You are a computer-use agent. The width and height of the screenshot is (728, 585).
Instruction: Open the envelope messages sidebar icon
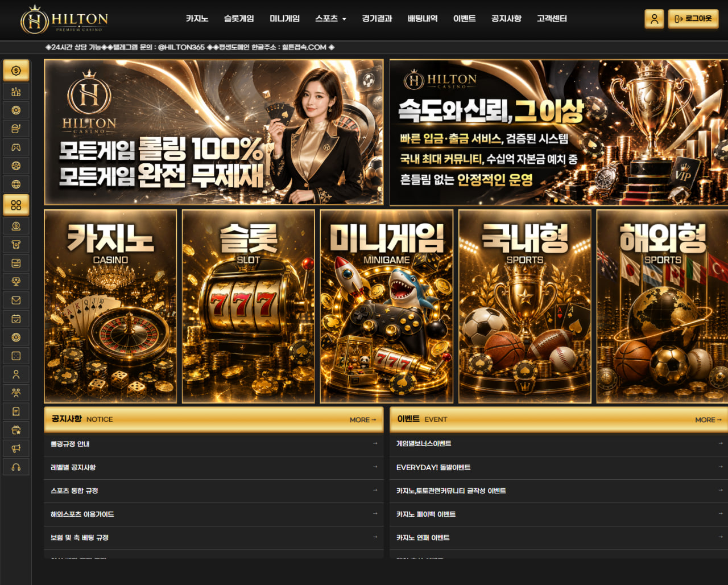tap(16, 300)
